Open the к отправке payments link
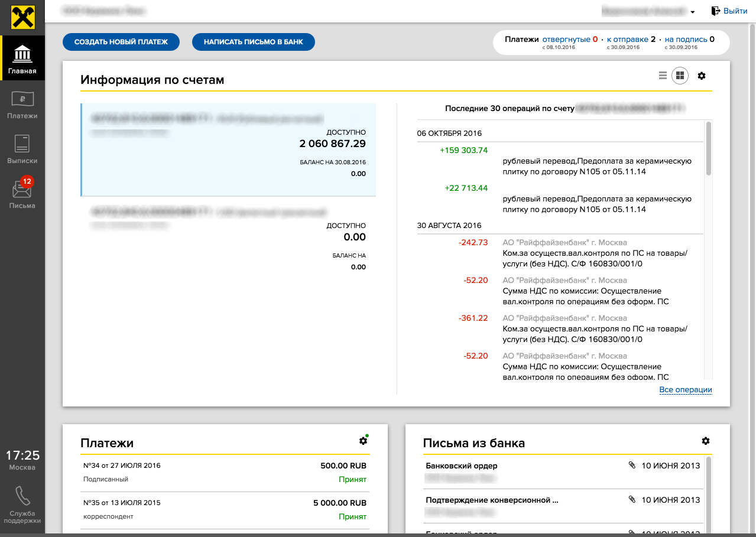The image size is (756, 537). (627, 40)
